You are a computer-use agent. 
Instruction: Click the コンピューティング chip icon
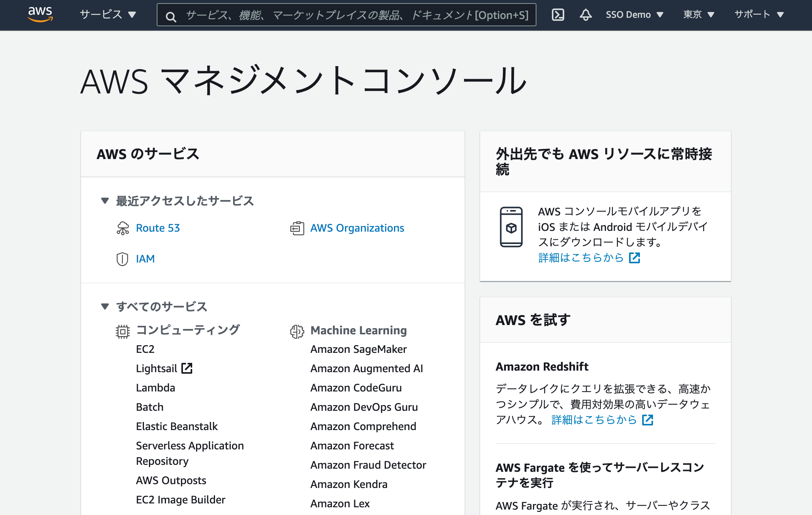click(x=123, y=332)
